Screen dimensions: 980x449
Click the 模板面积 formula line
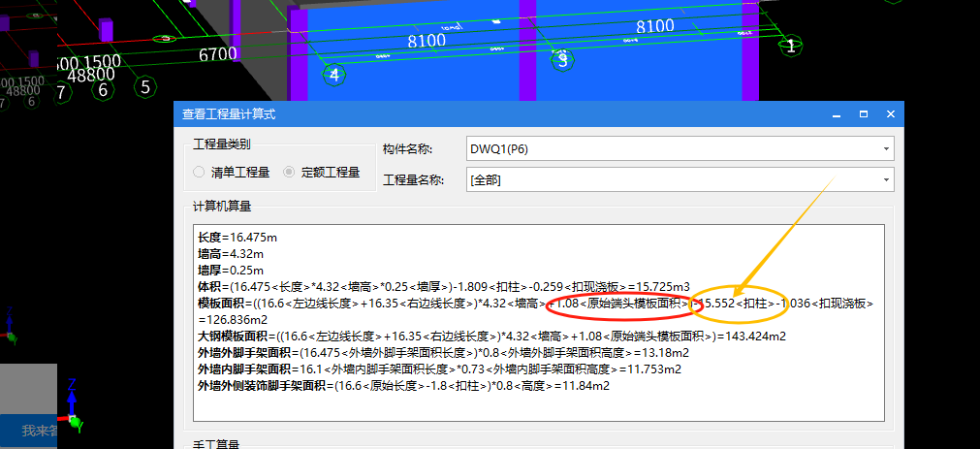(536, 304)
